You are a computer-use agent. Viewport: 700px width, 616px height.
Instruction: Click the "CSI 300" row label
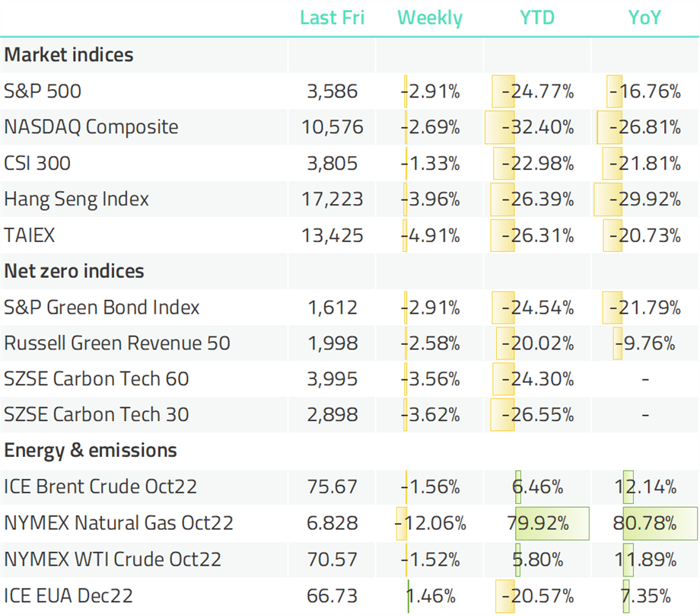click(37, 163)
